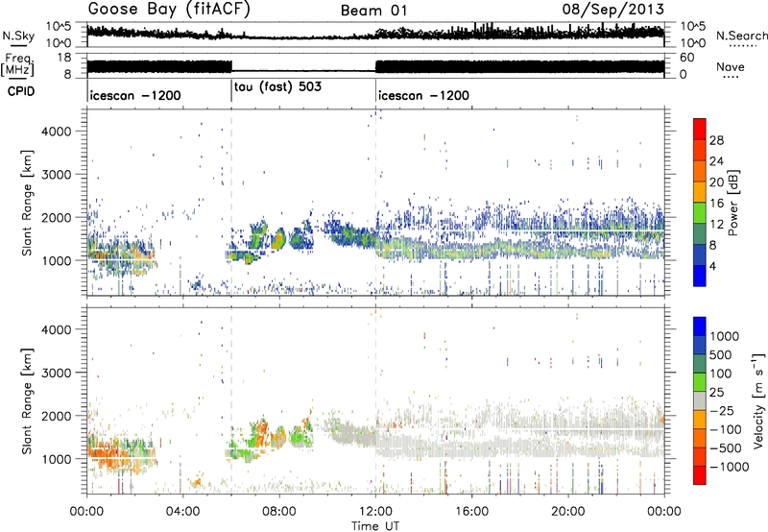Click the '04:00' time axis tick label

click(x=183, y=512)
